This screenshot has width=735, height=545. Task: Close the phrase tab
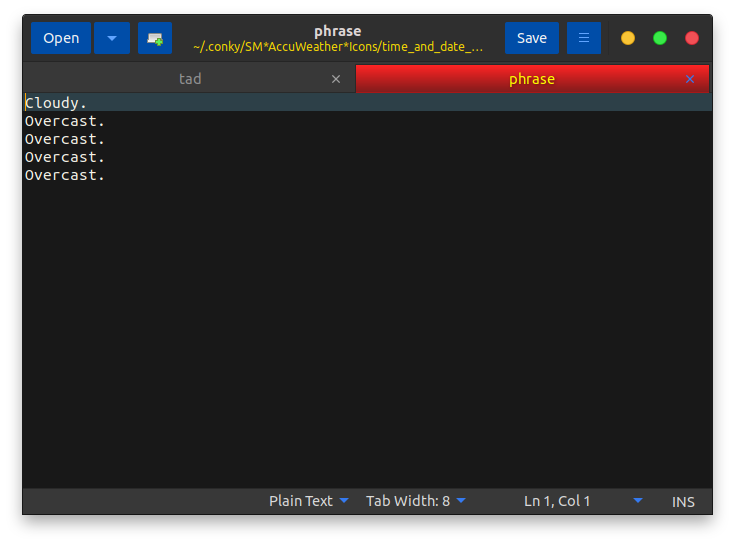click(690, 79)
